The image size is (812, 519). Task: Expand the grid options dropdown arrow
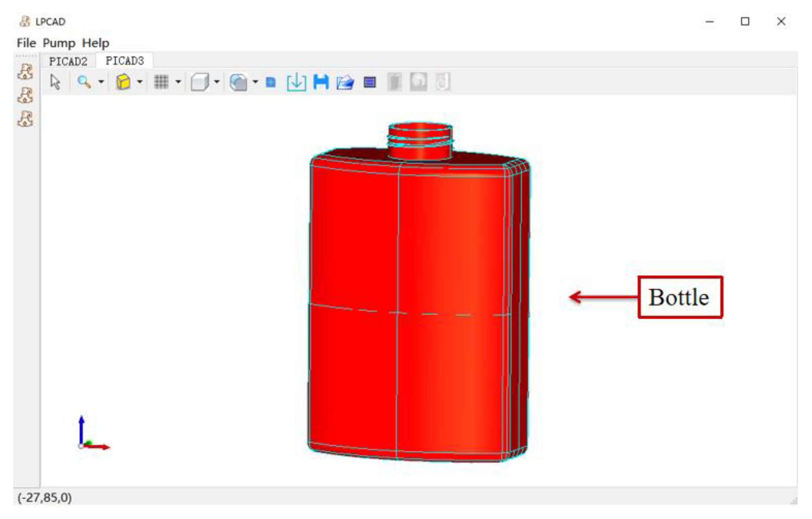178,82
